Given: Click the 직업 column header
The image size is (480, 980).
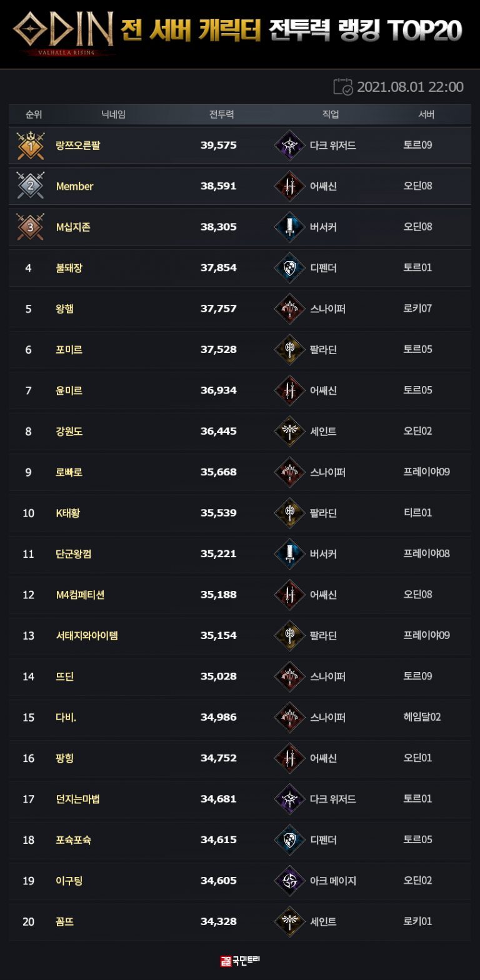Looking at the screenshot, I should [x=330, y=115].
